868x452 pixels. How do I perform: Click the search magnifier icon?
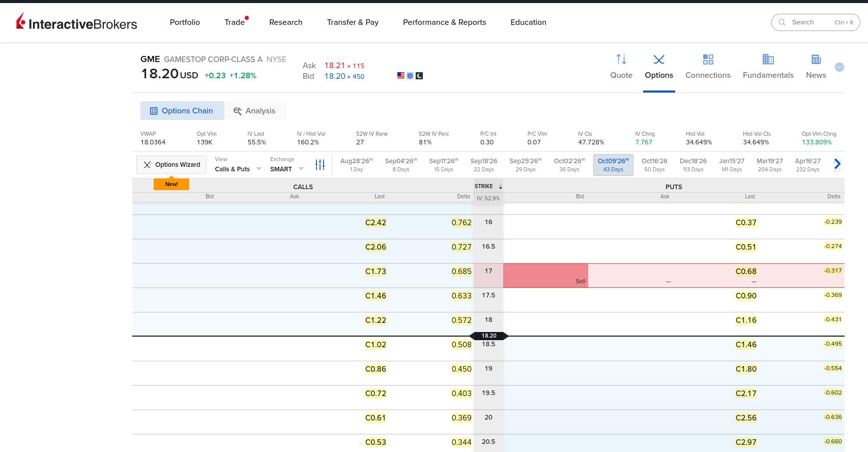click(x=783, y=22)
